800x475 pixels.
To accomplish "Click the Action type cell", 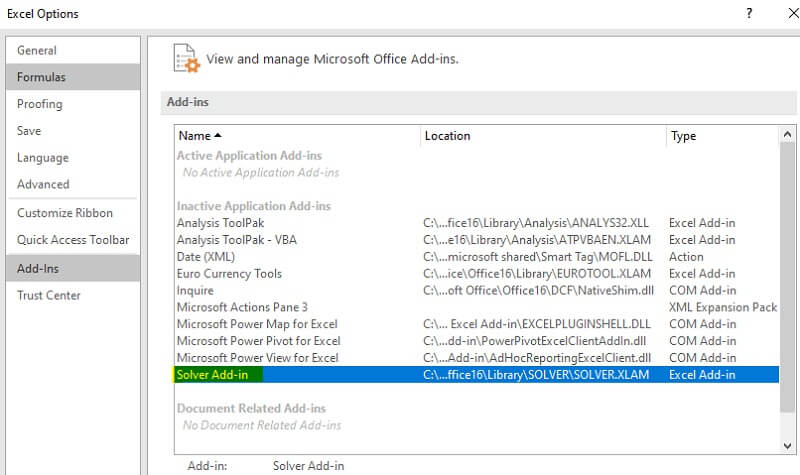I will pos(686,257).
